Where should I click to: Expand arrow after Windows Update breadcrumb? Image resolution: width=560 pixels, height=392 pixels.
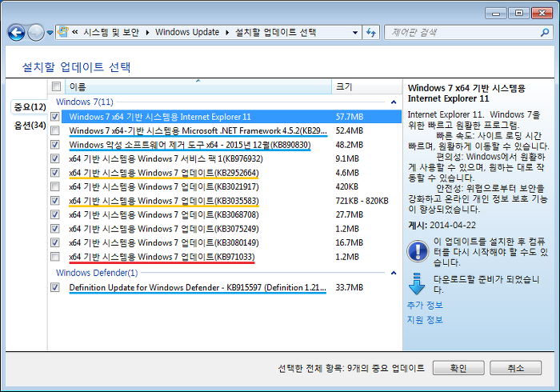coord(227,33)
